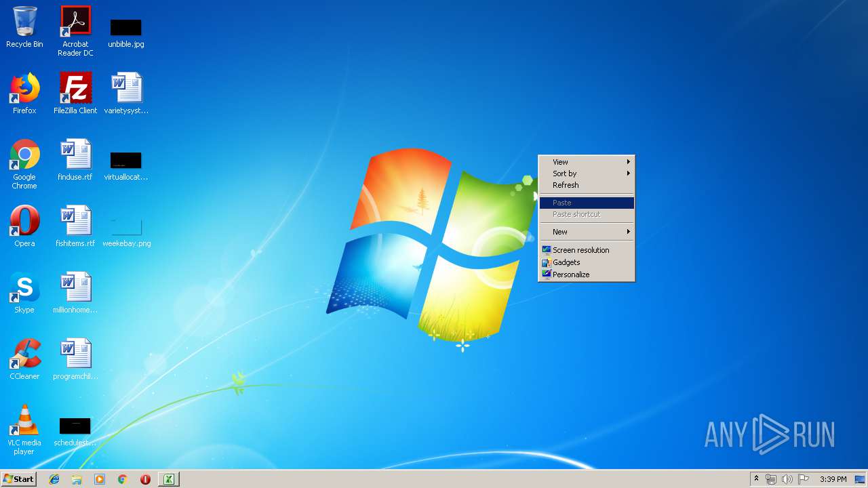Select the finduse.rtf document icon
This screenshot has width=868, height=488.
tap(75, 160)
